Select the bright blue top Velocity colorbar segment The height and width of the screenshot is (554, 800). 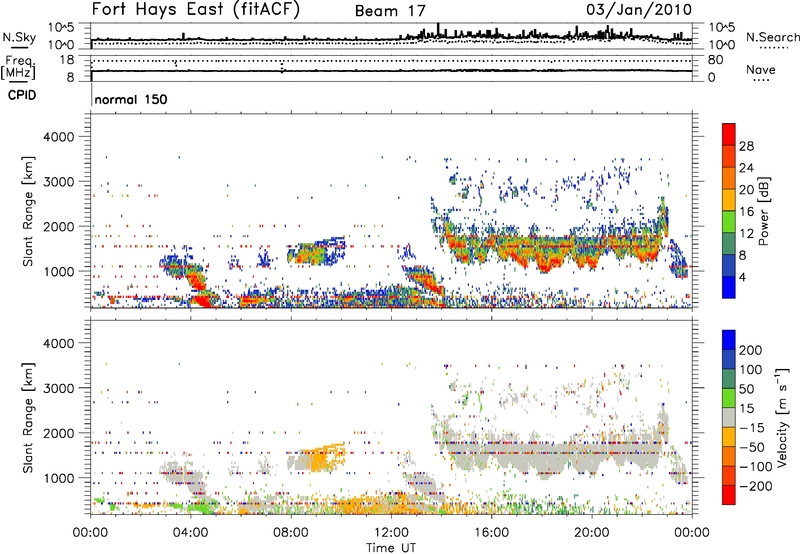pos(729,340)
